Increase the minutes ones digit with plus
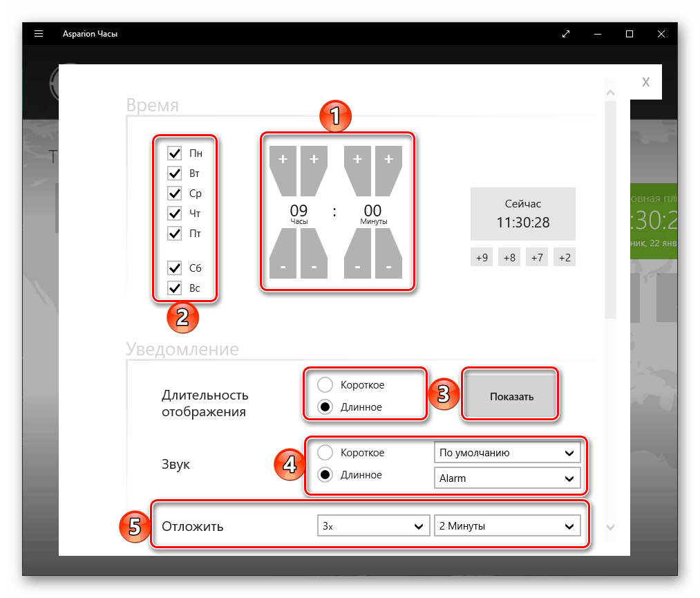 (x=388, y=171)
